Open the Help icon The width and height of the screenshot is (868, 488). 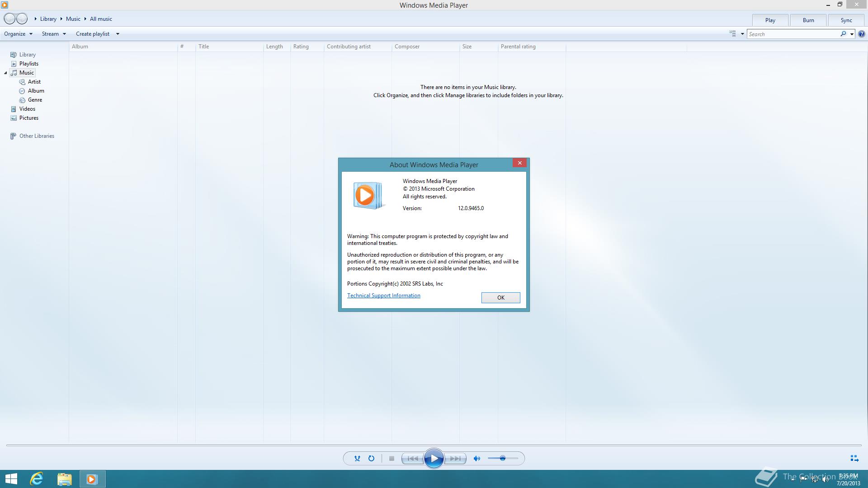862,34
